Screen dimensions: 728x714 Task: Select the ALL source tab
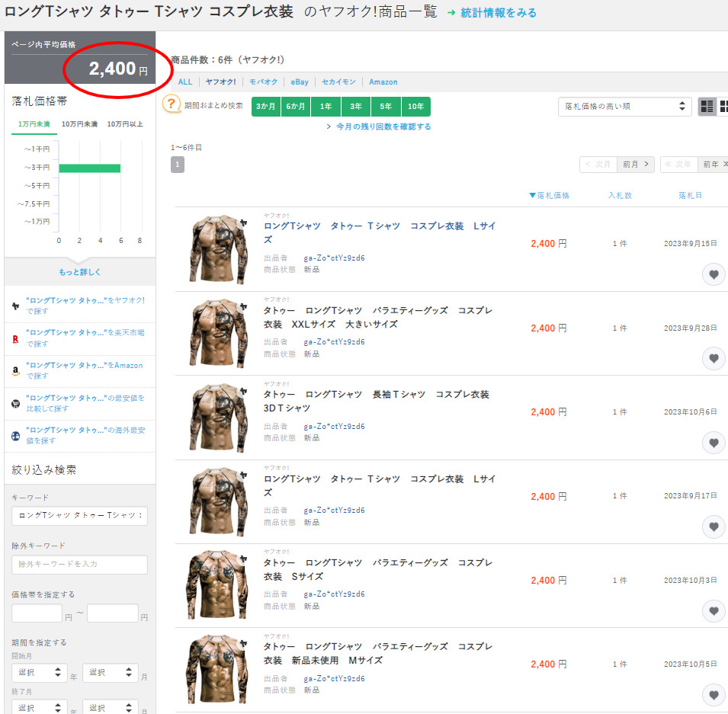tap(185, 82)
